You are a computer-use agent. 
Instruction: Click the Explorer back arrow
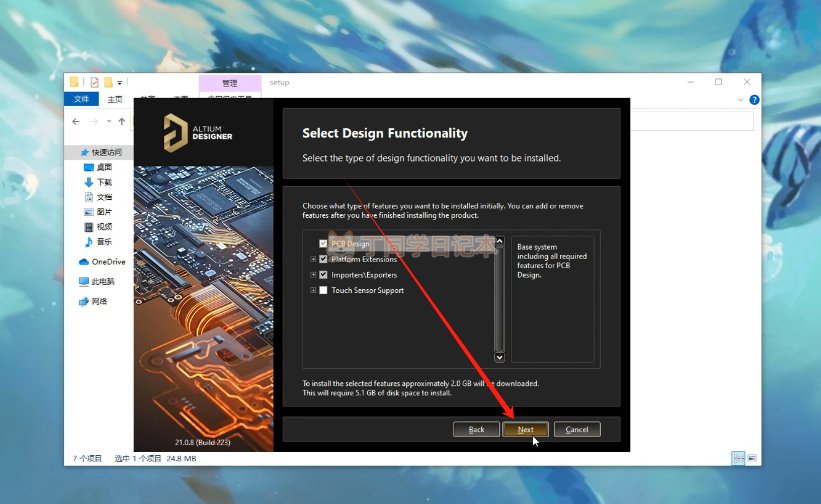click(76, 121)
